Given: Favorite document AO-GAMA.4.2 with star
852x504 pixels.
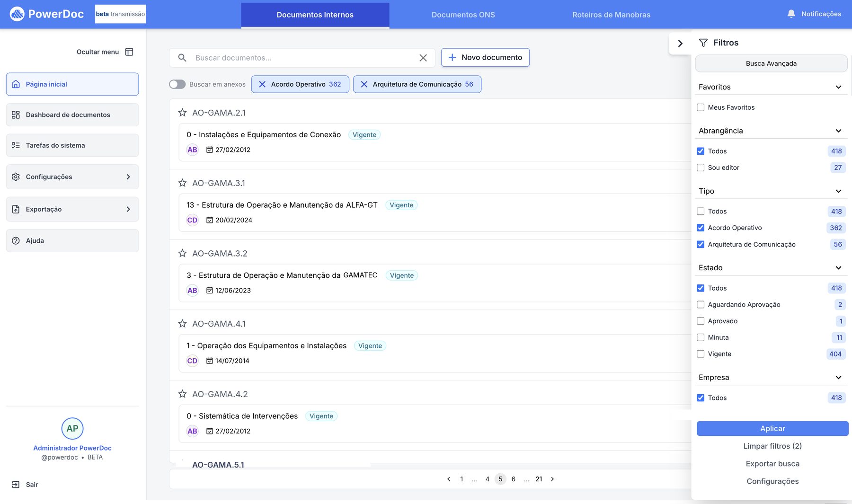Looking at the screenshot, I should (182, 394).
